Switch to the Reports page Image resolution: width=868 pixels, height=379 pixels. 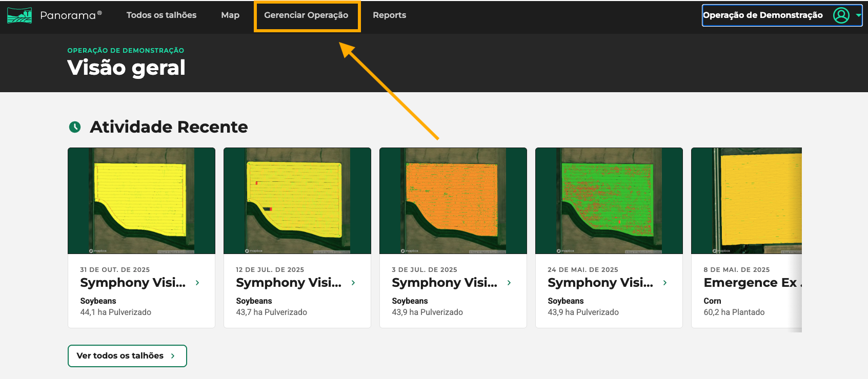[389, 15]
